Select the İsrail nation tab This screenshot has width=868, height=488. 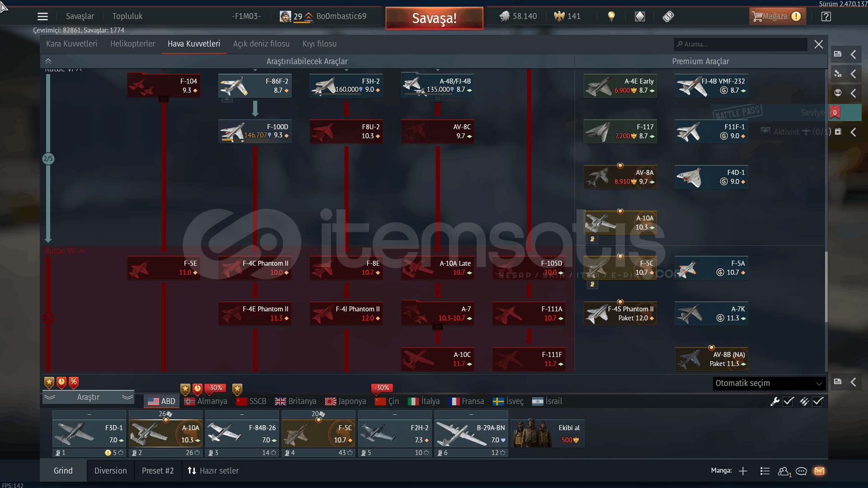coord(547,401)
